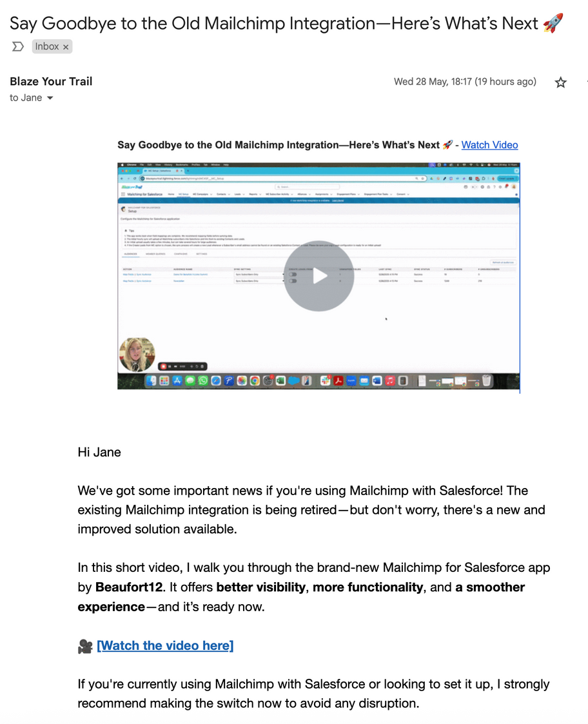Screen dimensions: 588x724
Task: Click the notifications bell in the Salesforce header
Action: pos(507,186)
